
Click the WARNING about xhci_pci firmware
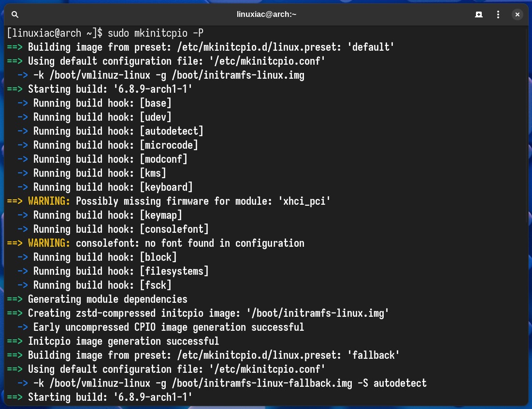point(169,201)
